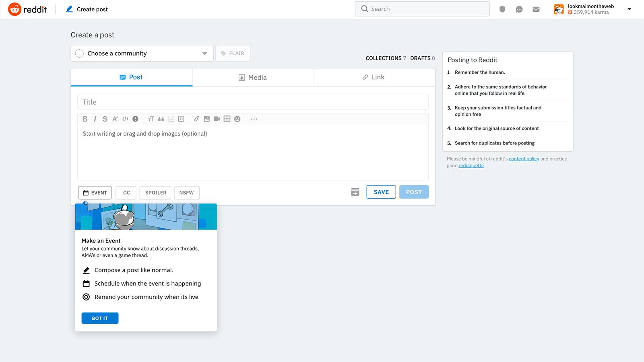
Task: Open DRAFTS list
Action: [423, 58]
